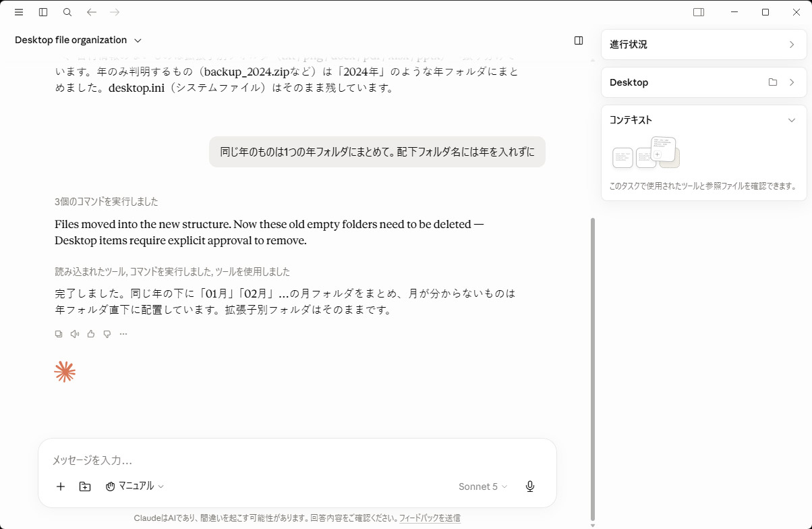The width and height of the screenshot is (812, 529).
Task: Expand the Desktop panel chevron
Action: click(x=792, y=82)
